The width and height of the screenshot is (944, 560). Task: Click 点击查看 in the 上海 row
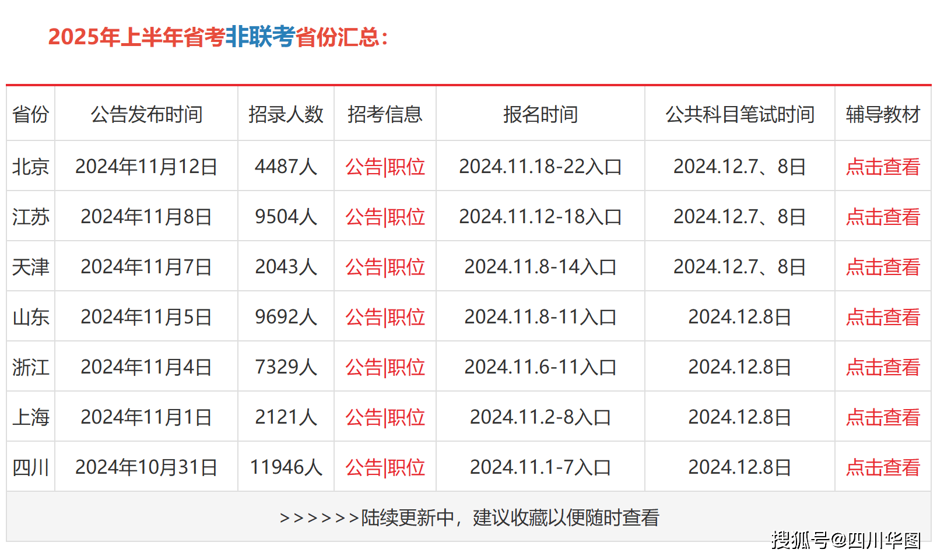883,417
